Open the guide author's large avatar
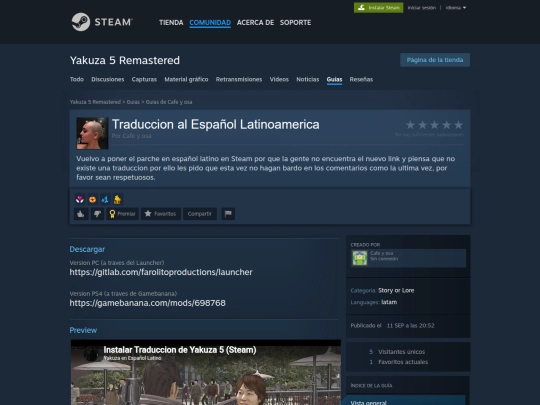Screen dimensions: 540x405 pyautogui.click(x=92, y=133)
